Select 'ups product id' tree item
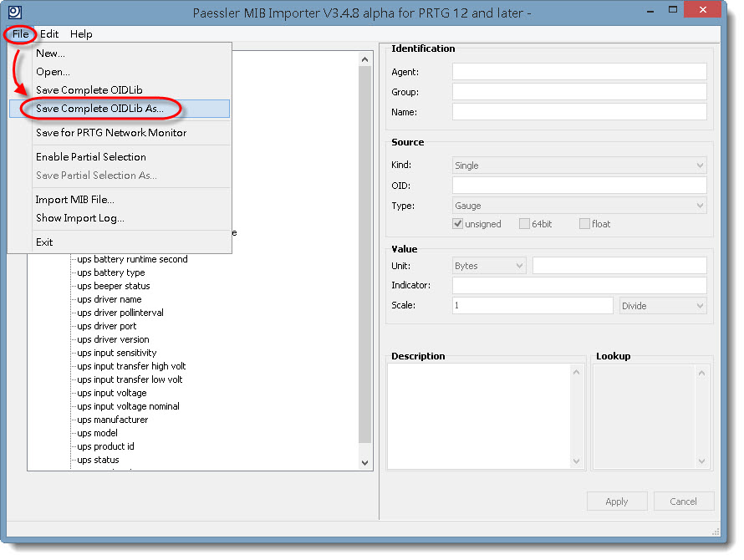This screenshot has width=744, height=560. pyautogui.click(x=106, y=446)
